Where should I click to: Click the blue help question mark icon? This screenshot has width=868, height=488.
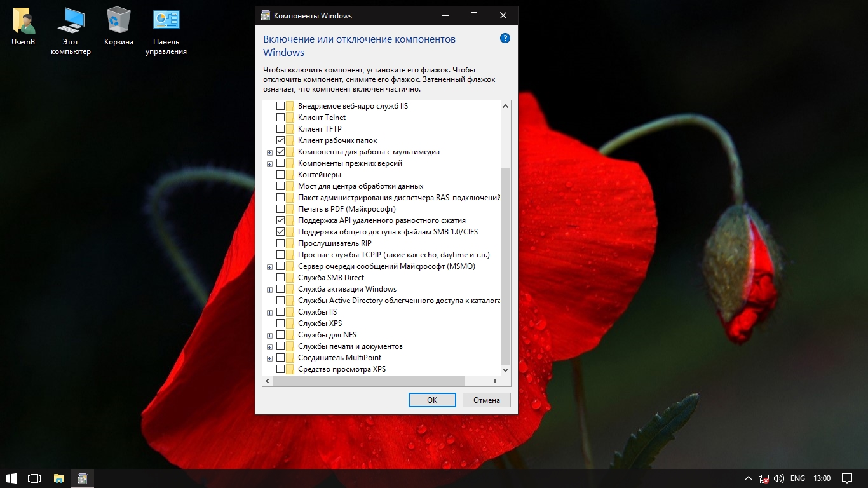(505, 38)
